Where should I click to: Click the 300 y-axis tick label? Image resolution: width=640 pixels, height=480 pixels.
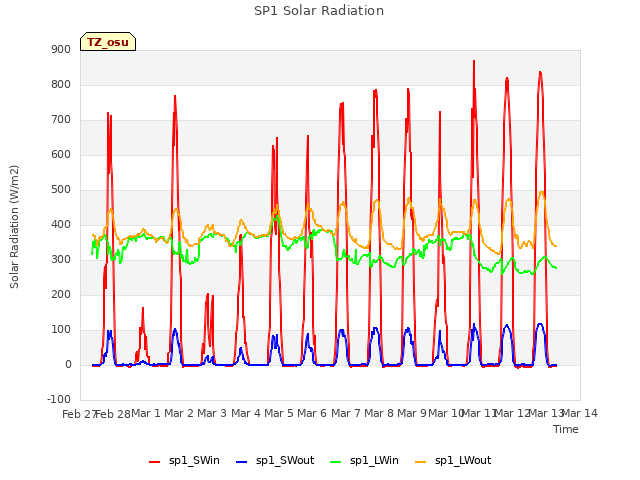[x=61, y=260]
